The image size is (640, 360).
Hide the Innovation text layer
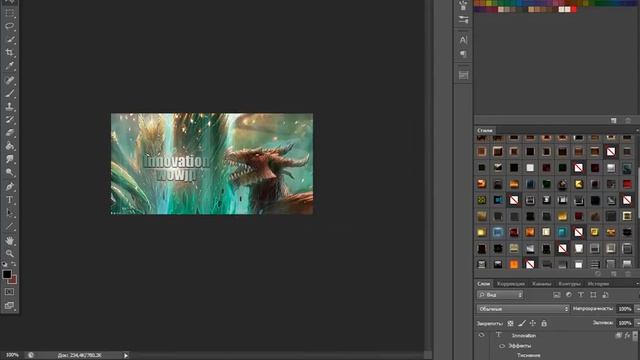point(482,335)
